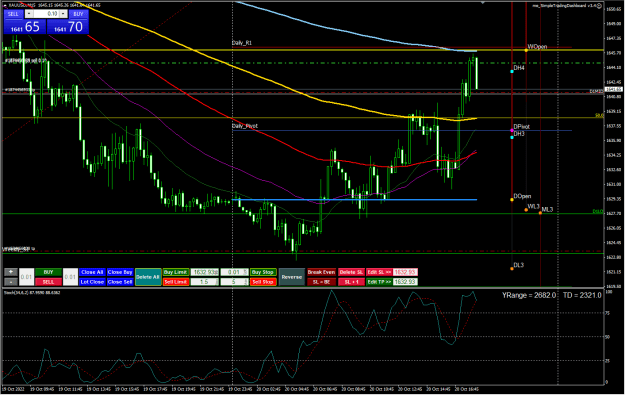Click the Delete All button
Image resolution: width=625 pixels, height=395 pixels.
(x=148, y=277)
